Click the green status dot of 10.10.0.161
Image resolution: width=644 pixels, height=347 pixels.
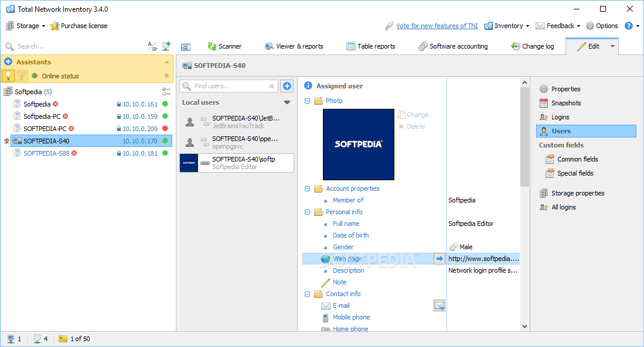(x=165, y=104)
